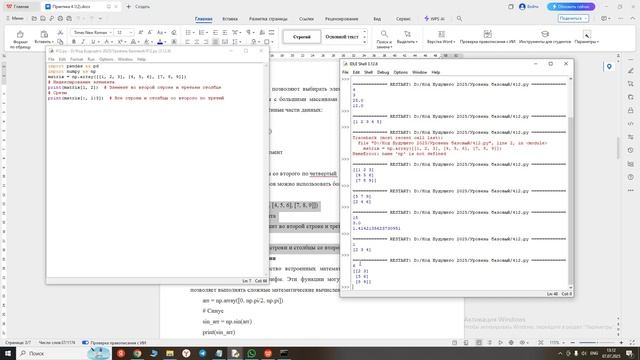This screenshot has width=640, height=360.
Task: Click the font color A icon
Action: click(x=160, y=42)
